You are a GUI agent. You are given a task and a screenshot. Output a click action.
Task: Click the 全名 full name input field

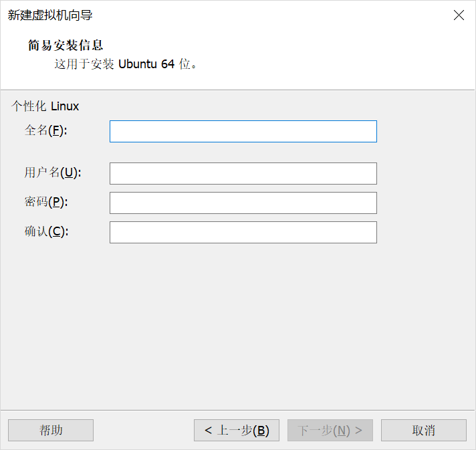[243, 131]
